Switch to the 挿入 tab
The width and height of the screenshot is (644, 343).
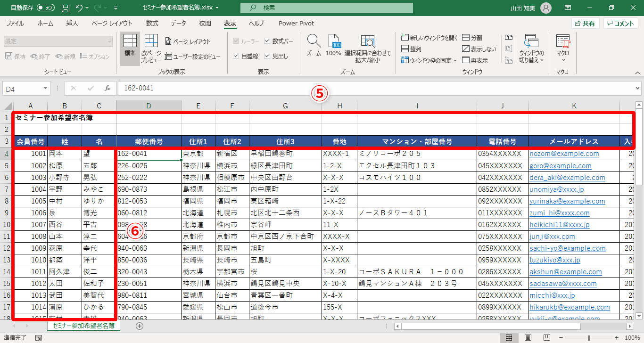(72, 24)
